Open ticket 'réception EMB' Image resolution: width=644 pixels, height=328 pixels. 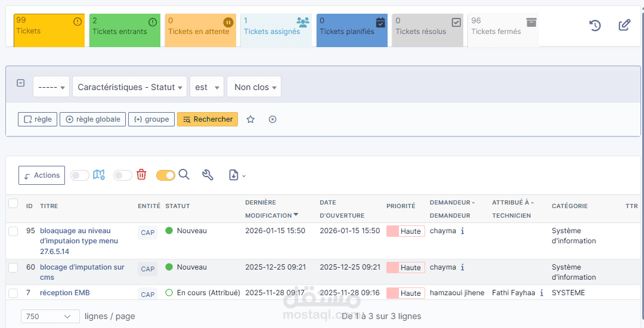click(65, 293)
